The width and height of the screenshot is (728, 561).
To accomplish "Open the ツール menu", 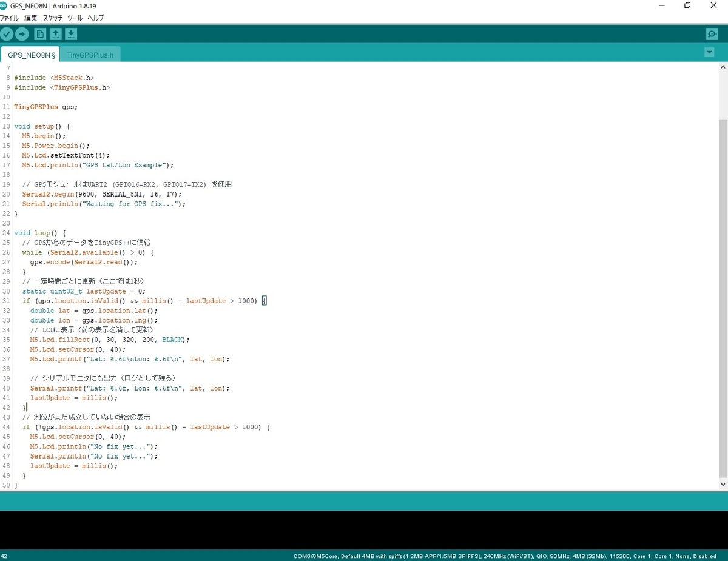I will coord(75,18).
